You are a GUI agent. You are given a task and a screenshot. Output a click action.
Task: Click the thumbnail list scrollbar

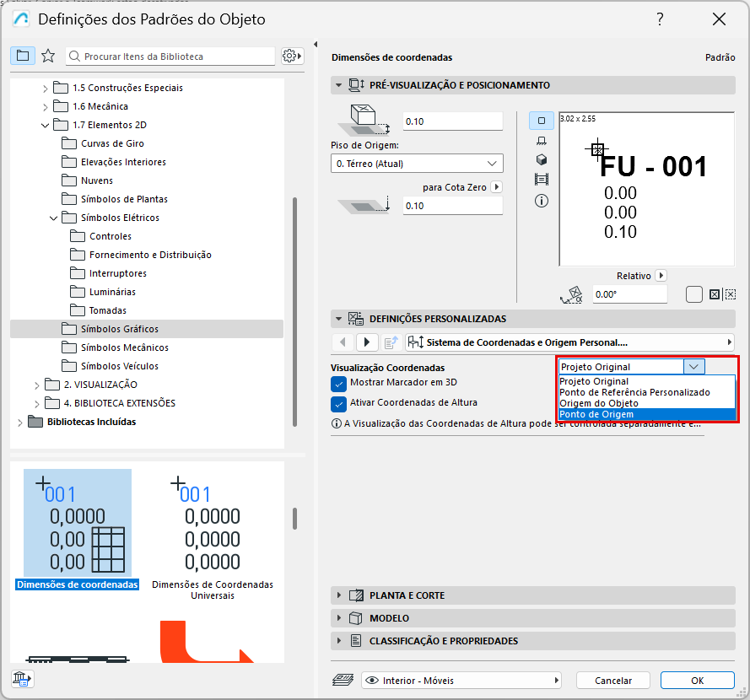[294, 519]
